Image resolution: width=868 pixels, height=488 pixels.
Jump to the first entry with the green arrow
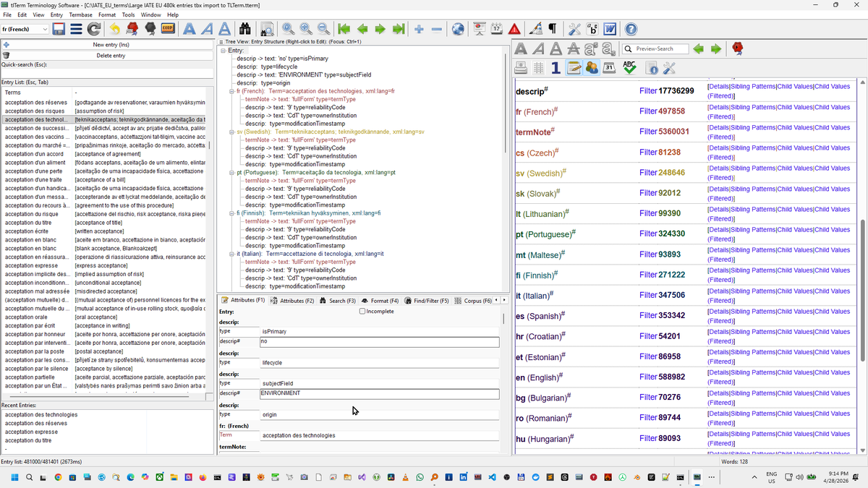[344, 29]
